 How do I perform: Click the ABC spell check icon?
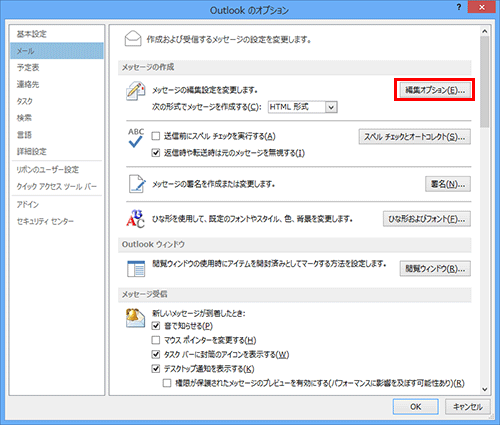point(136,138)
